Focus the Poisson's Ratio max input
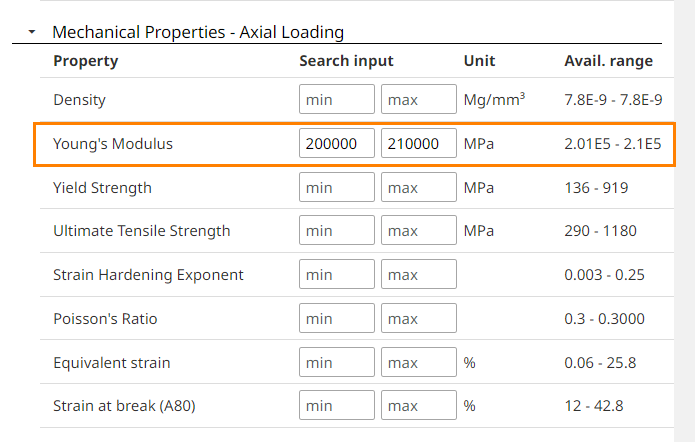Screen dimensions: 695x442 point(419,319)
